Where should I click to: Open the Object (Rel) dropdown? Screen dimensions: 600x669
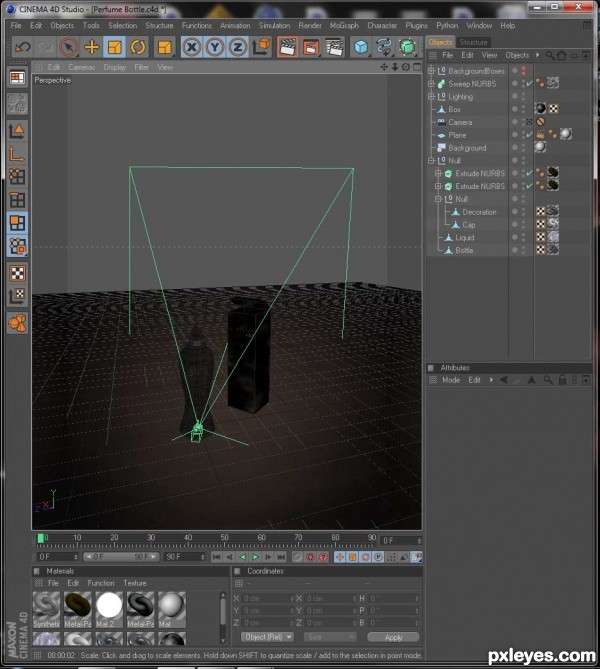pyautogui.click(x=267, y=637)
